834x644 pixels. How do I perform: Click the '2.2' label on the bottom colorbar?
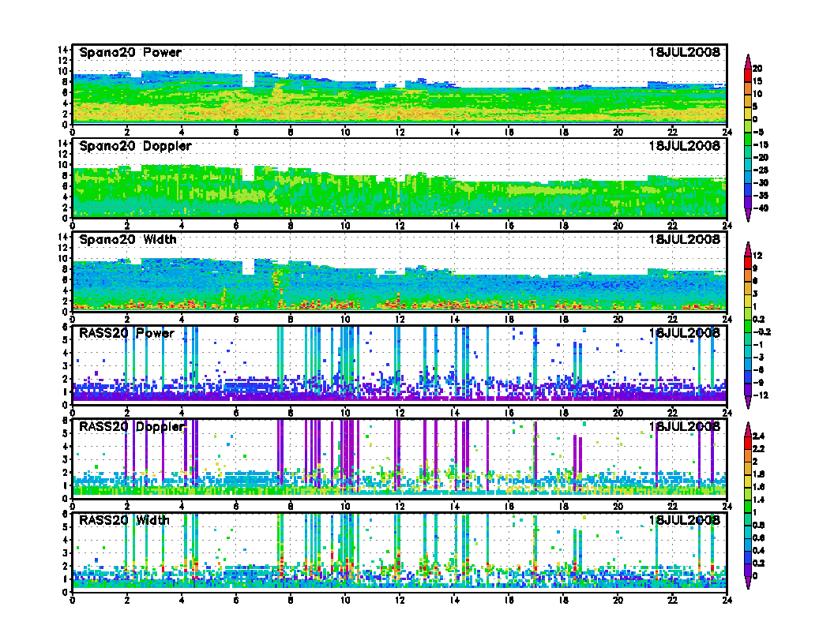point(759,449)
